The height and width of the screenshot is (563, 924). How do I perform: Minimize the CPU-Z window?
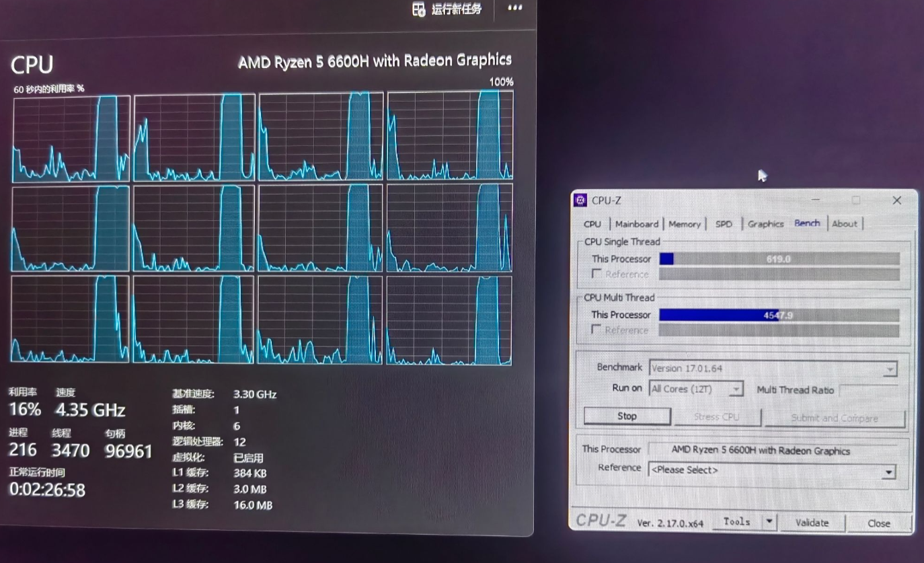coord(816,200)
